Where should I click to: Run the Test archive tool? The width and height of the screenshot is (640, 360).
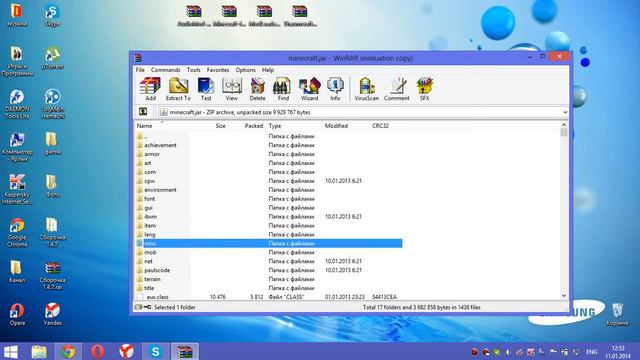[x=206, y=89]
